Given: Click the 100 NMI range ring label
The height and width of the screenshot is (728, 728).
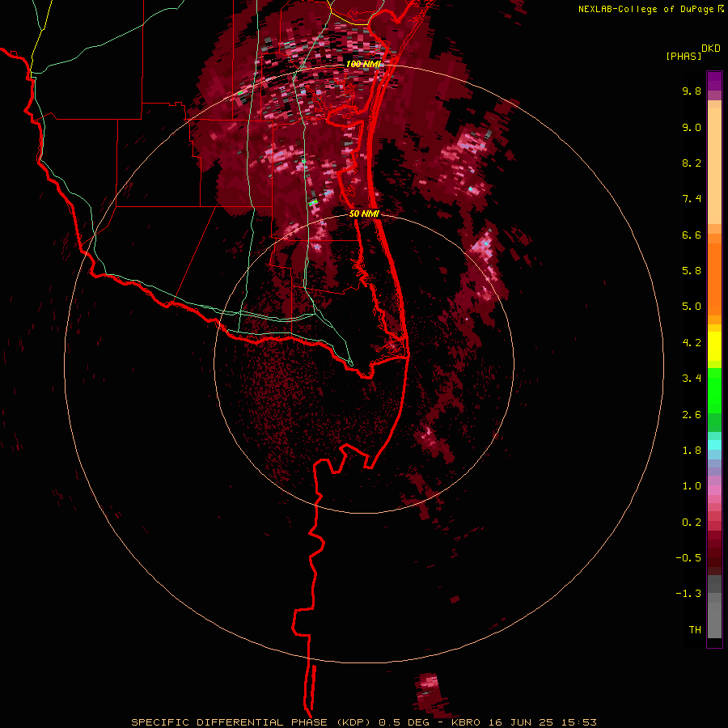Looking at the screenshot, I should coord(363,64).
